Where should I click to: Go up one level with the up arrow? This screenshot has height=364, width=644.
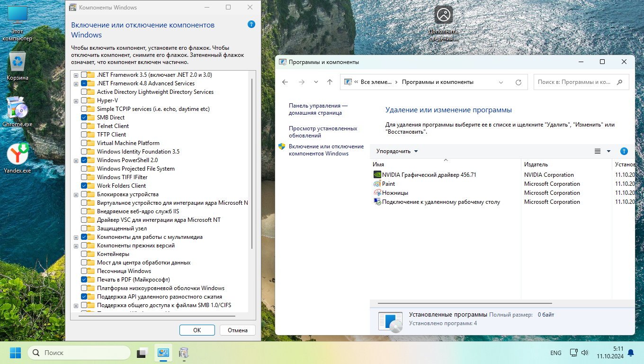point(330,82)
